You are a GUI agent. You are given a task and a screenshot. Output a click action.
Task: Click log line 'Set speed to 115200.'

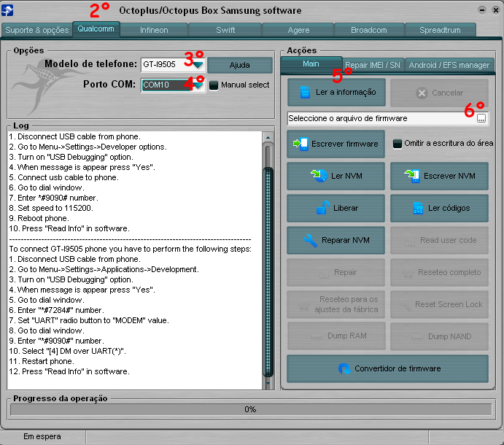[x=51, y=208]
